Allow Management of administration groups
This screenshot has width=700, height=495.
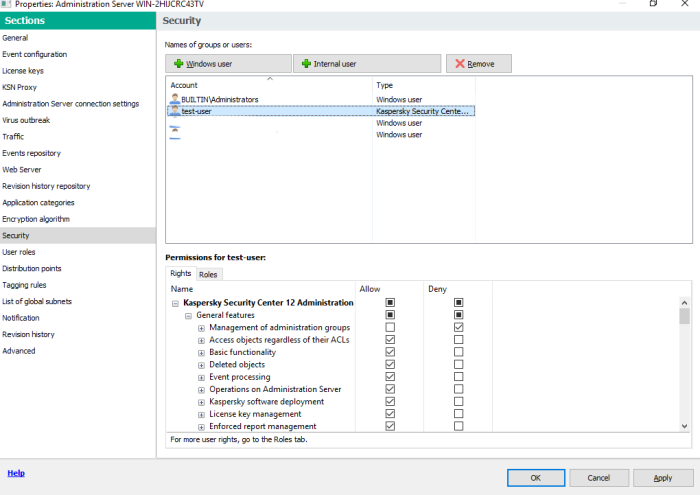(390, 327)
